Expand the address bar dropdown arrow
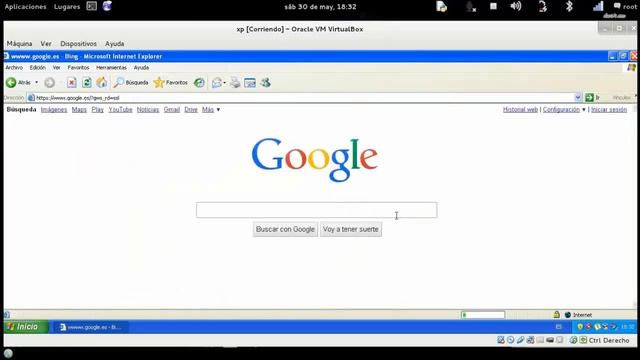 [578, 98]
